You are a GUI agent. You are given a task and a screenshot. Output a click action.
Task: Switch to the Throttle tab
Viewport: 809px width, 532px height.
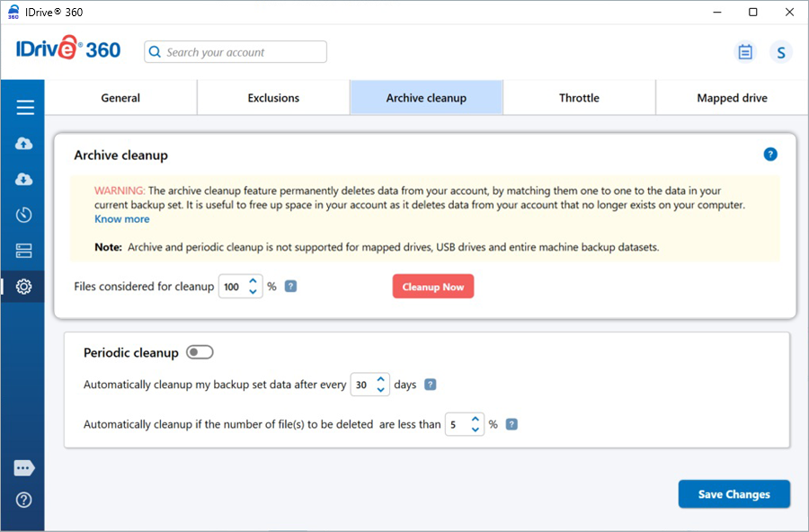click(579, 98)
